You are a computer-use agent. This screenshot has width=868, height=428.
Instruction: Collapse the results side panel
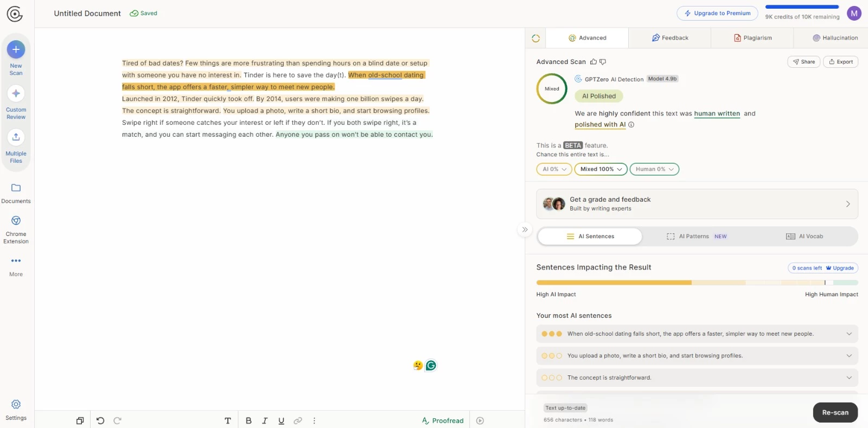525,229
